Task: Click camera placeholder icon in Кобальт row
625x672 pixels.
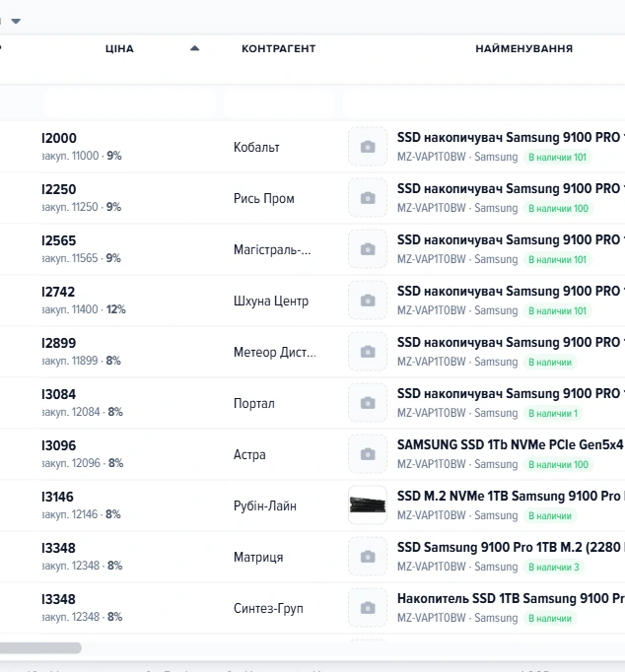Action: coord(368,147)
